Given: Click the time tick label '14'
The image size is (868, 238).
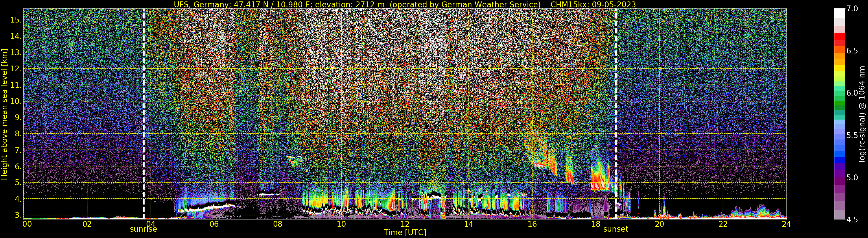Looking at the screenshot, I should (x=468, y=224).
